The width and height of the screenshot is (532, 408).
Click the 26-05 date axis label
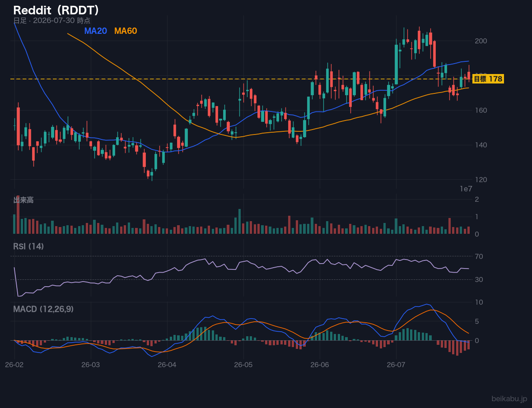tap(243, 365)
